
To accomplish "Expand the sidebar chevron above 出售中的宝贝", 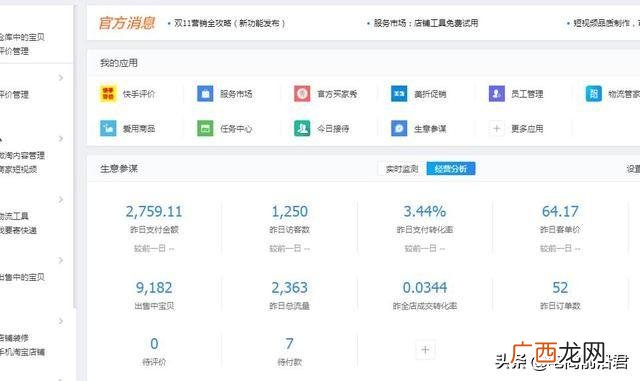I will click(x=61, y=261).
